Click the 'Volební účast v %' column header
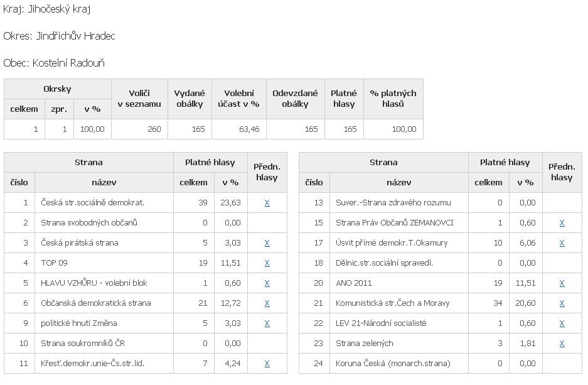Screen dimensions: 588x385 (238, 99)
